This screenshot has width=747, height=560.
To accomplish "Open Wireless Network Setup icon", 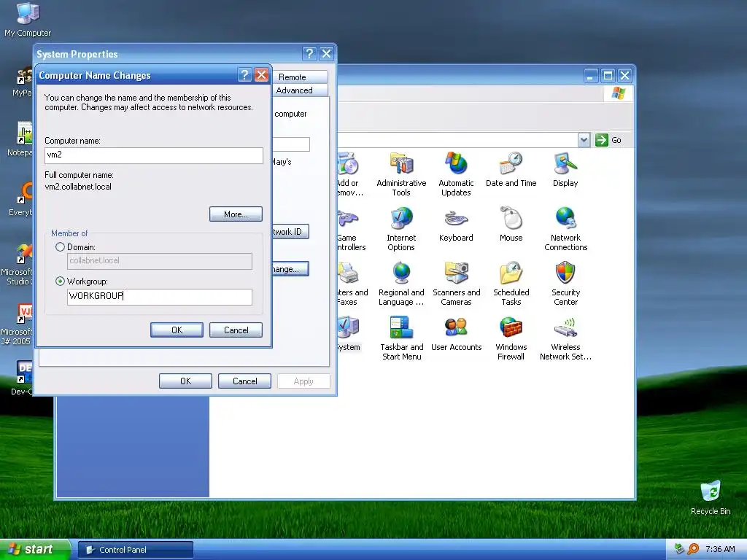I will click(x=565, y=338).
